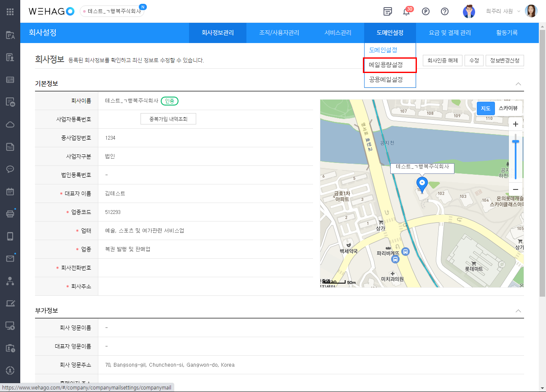Click the 중복가입 내역조회 button
The height and width of the screenshot is (392, 546).
tap(168, 119)
